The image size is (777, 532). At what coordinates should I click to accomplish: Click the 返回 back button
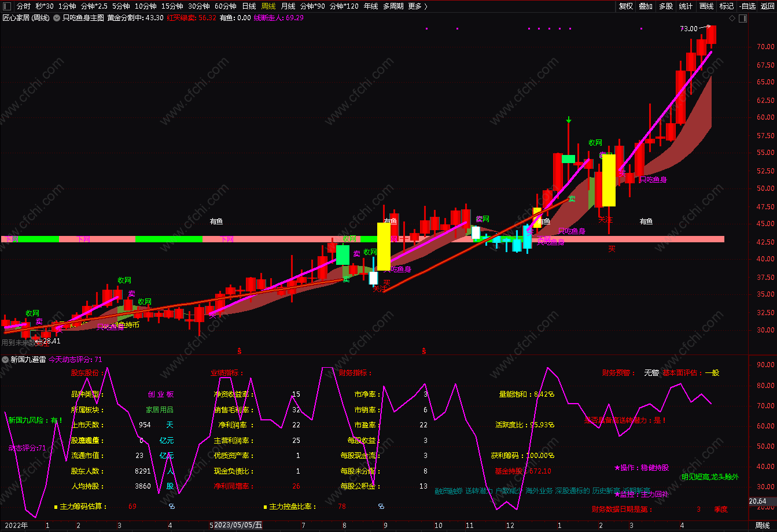pyautogui.click(x=767, y=6)
